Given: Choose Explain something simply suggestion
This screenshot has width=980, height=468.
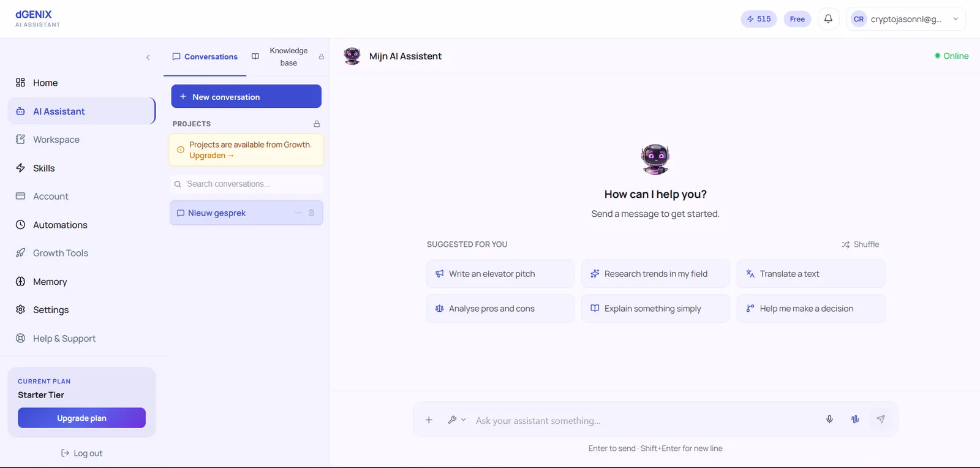Looking at the screenshot, I should tap(655, 309).
